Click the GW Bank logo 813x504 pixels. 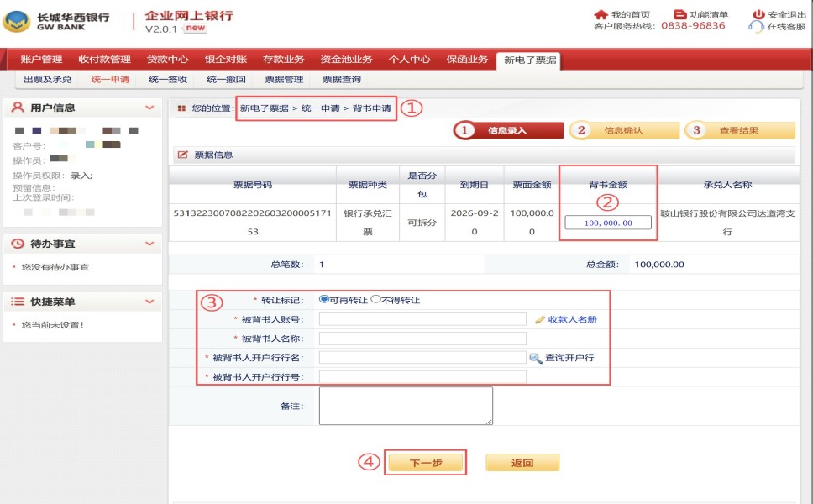coord(17,21)
